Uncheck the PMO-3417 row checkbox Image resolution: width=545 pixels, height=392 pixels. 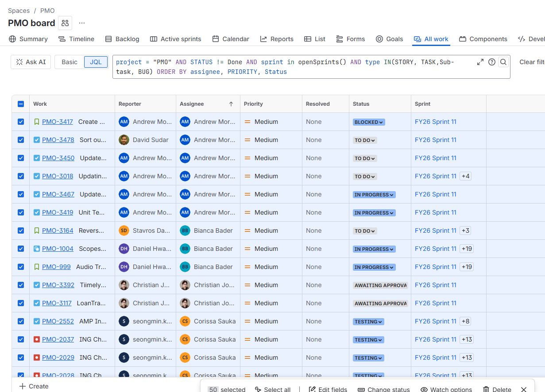point(21,122)
